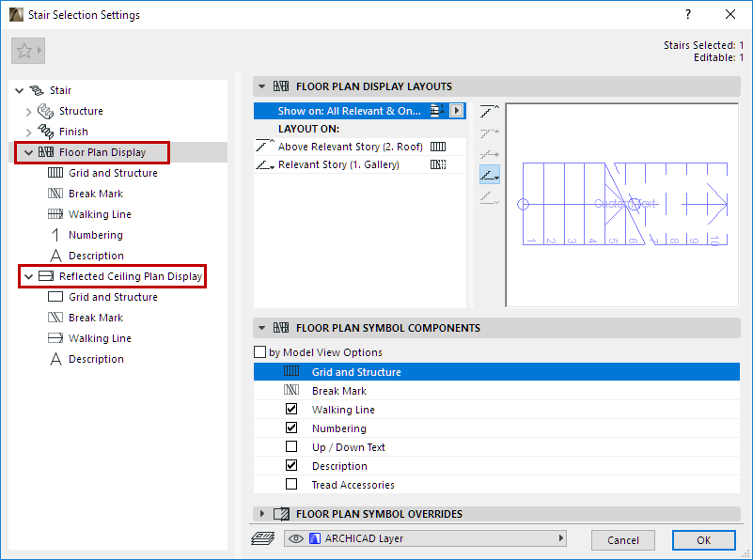Collapse Floor Plan Display Layouts panel
The image size is (753, 560).
261,86
